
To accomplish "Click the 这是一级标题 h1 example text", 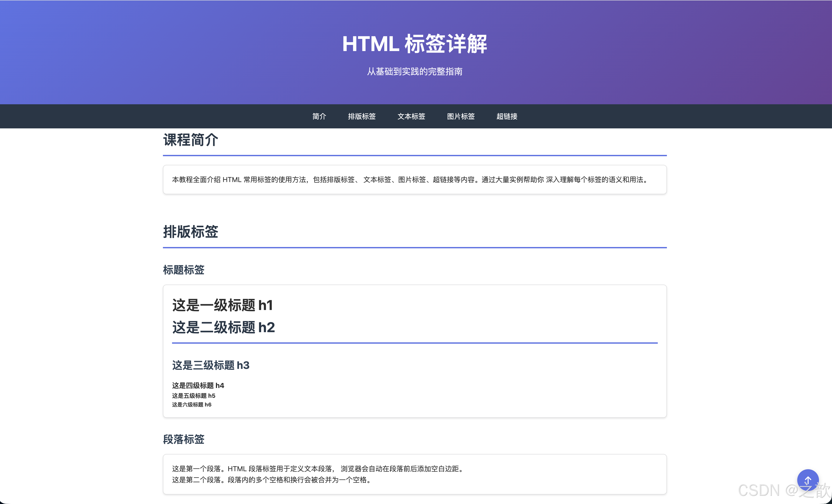I will click(222, 305).
